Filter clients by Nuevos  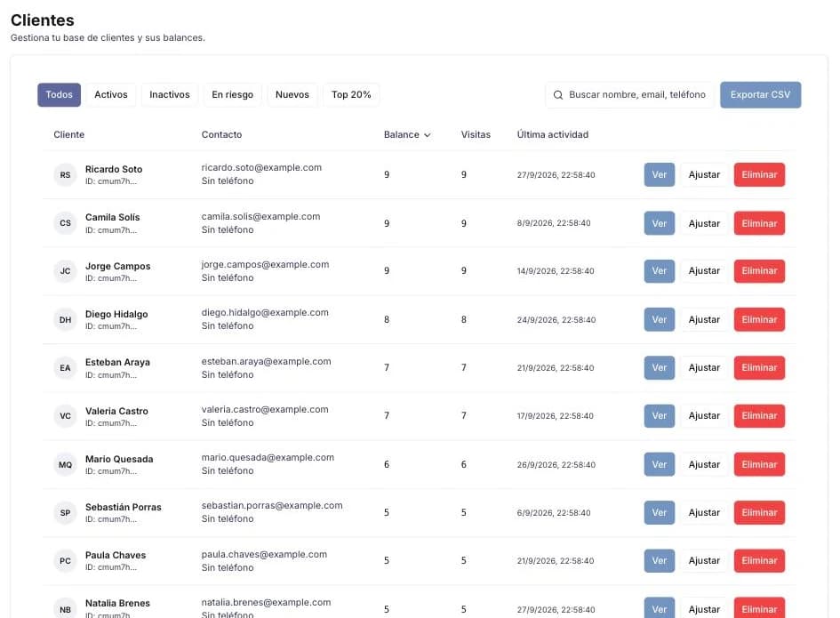click(x=292, y=95)
